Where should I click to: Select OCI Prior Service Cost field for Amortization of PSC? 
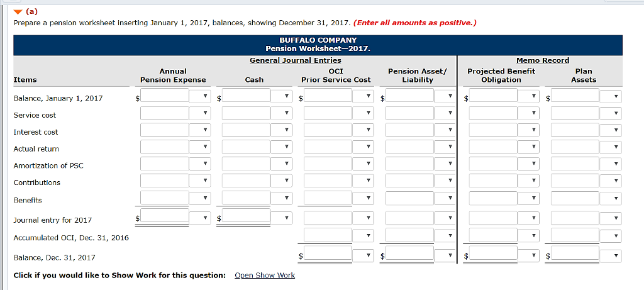(x=328, y=165)
